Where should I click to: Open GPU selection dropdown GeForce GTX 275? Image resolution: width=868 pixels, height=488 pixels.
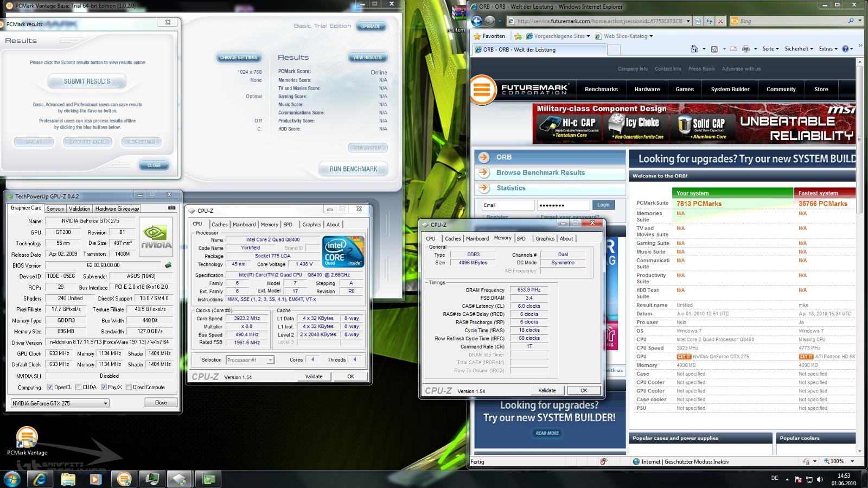[60, 403]
